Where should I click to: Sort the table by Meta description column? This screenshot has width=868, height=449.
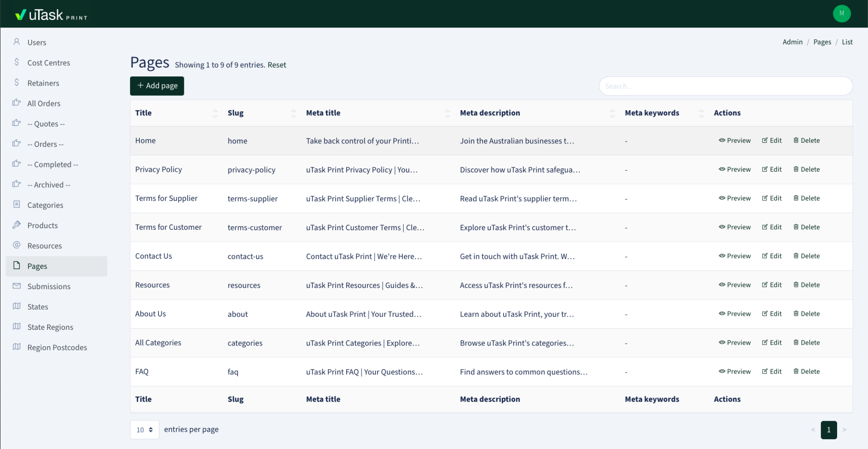click(x=612, y=113)
